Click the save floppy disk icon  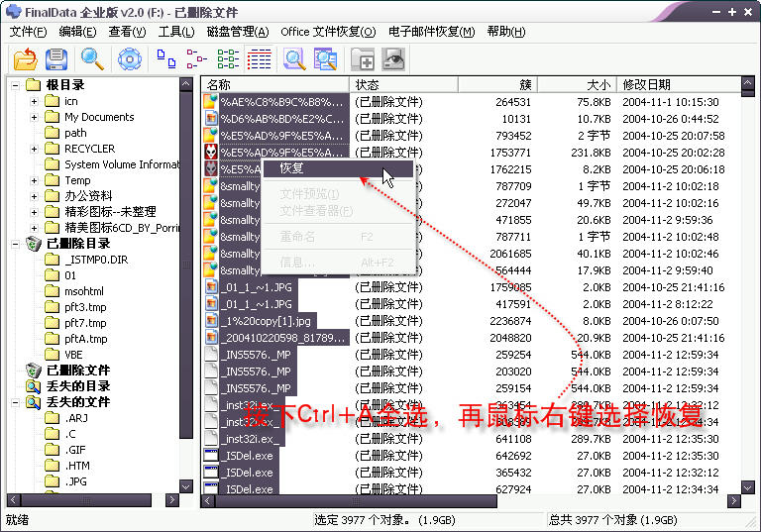click(56, 59)
